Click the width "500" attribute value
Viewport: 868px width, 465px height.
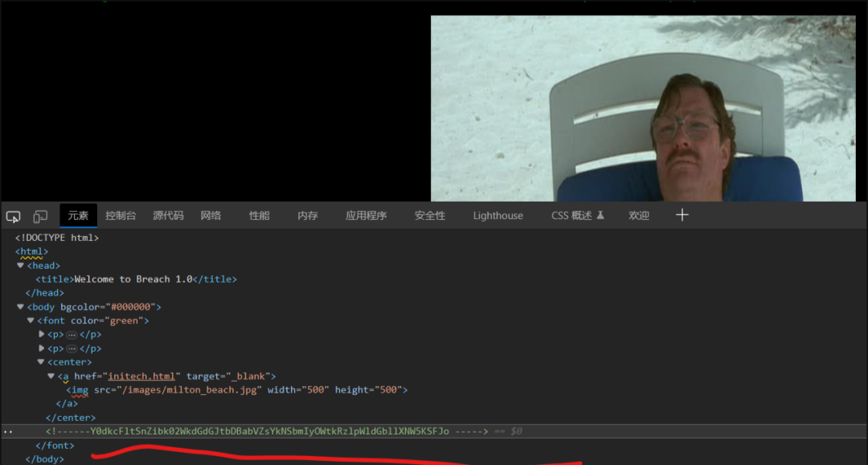[316, 390]
